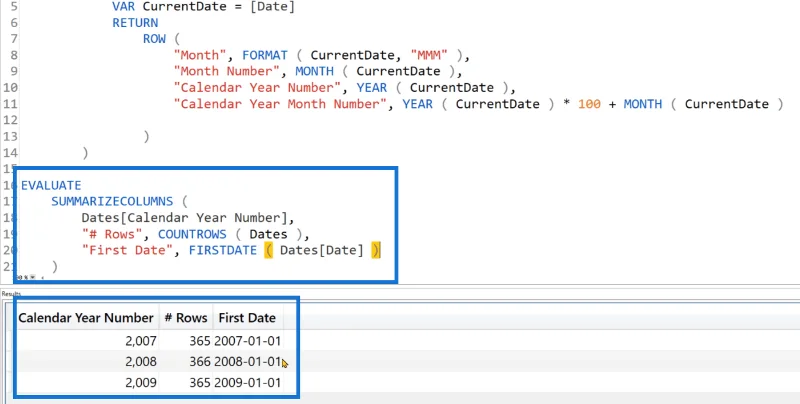This screenshot has height=404, width=800.
Task: Click highlighted closing parenthesis on line 20
Action: [376, 250]
